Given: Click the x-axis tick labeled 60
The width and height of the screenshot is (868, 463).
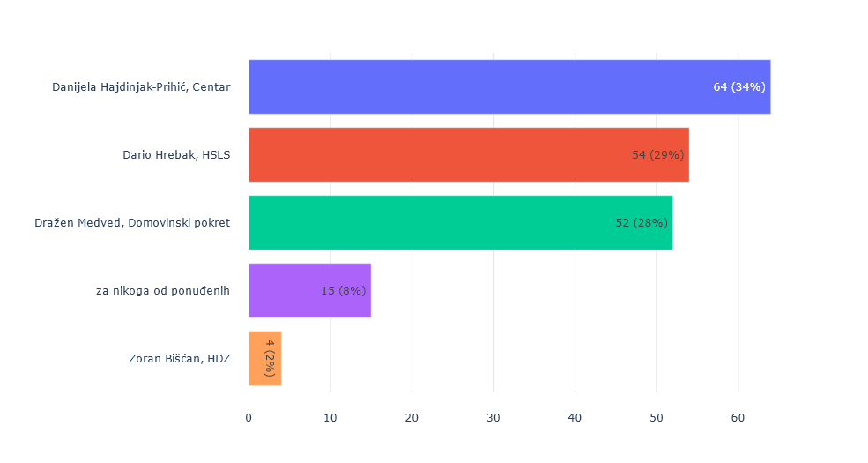Looking at the screenshot, I should point(738,417).
